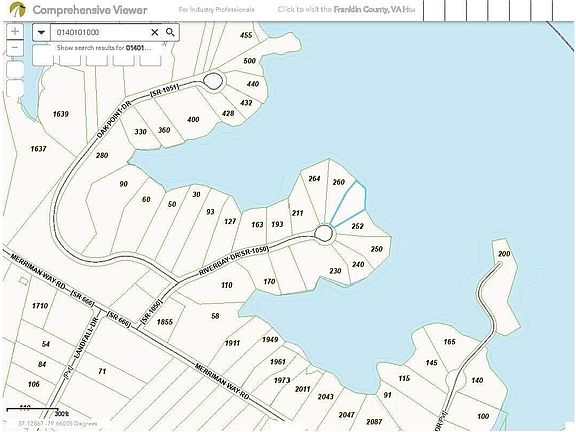The image size is (576, 432).
Task: Identify parcel labeled 428
Action: point(228,113)
